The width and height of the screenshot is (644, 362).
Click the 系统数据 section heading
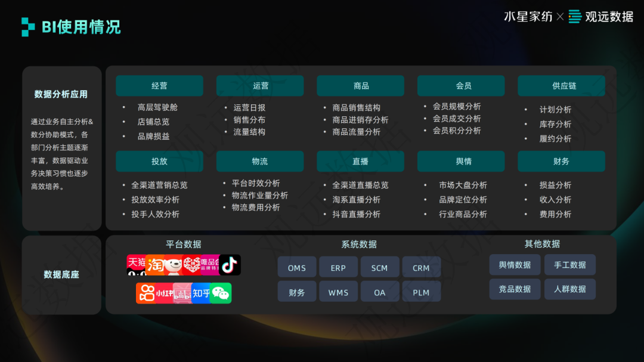359,244
